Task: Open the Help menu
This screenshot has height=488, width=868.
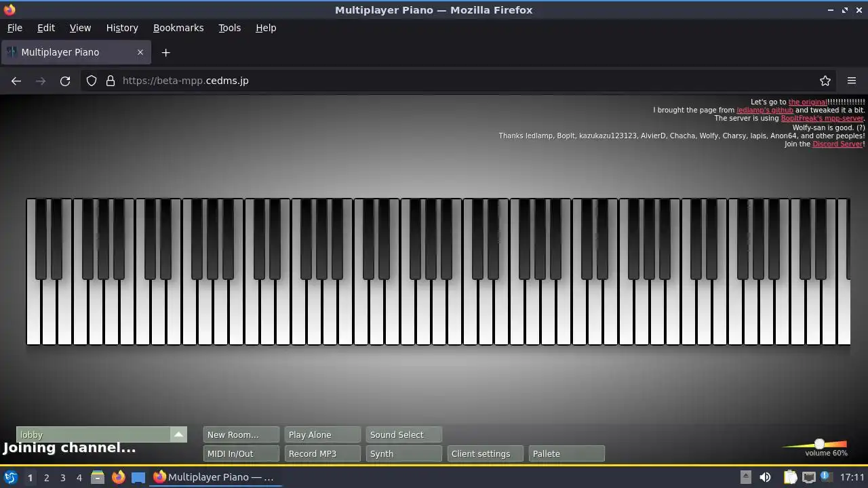Action: pyautogui.click(x=266, y=28)
